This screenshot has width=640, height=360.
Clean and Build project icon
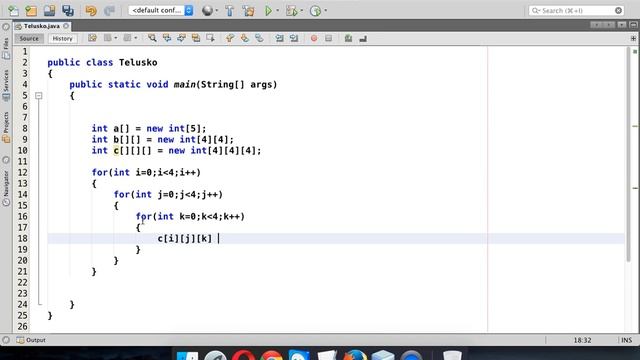(x=248, y=11)
